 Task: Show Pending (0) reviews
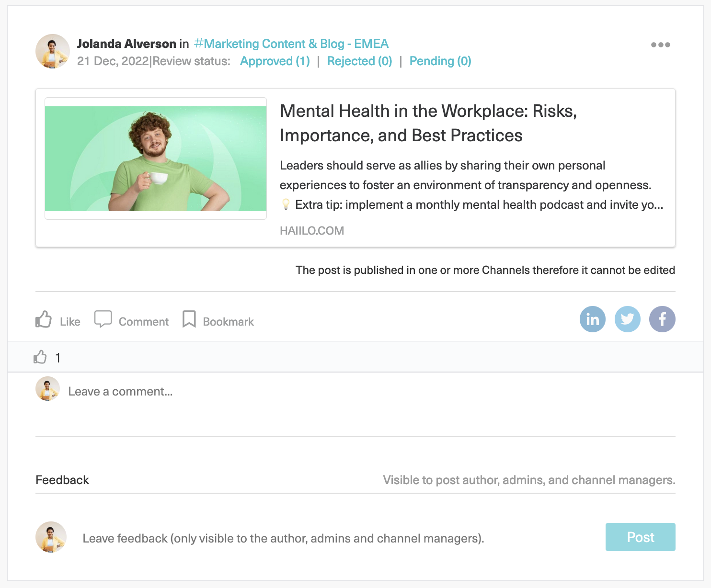[x=440, y=61]
